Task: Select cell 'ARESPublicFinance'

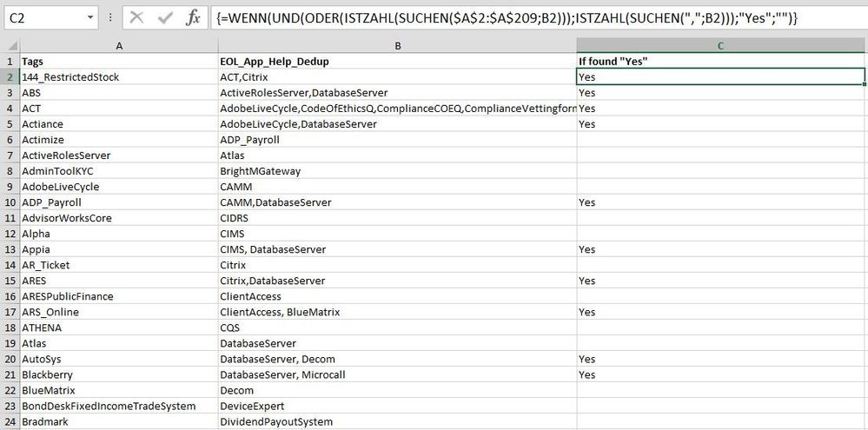Action: coord(119,296)
